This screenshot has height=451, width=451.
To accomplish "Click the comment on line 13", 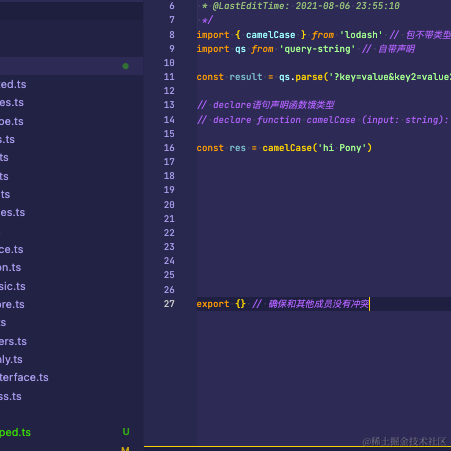I will (x=265, y=105).
